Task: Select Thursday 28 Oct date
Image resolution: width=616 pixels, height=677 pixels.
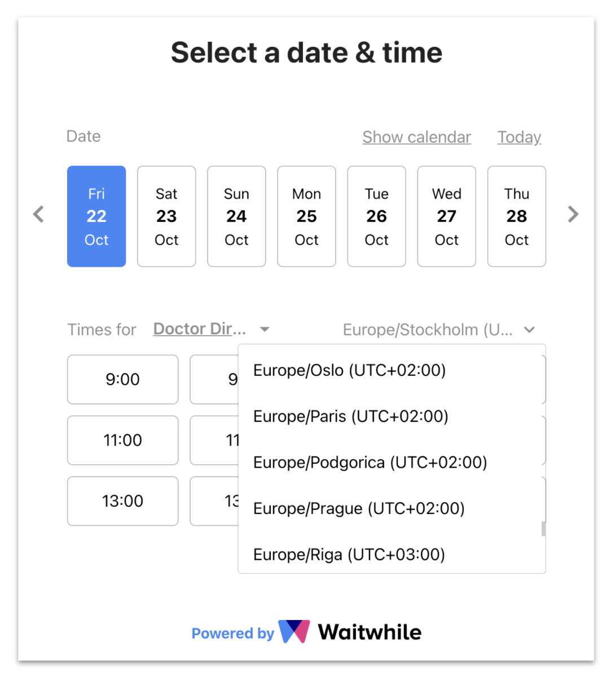Action: [x=517, y=216]
